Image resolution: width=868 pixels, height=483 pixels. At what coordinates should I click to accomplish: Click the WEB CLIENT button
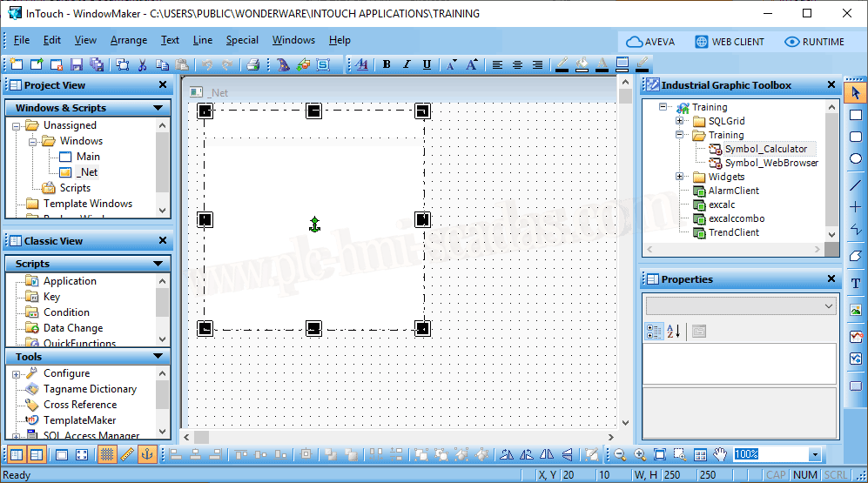pyautogui.click(x=730, y=42)
